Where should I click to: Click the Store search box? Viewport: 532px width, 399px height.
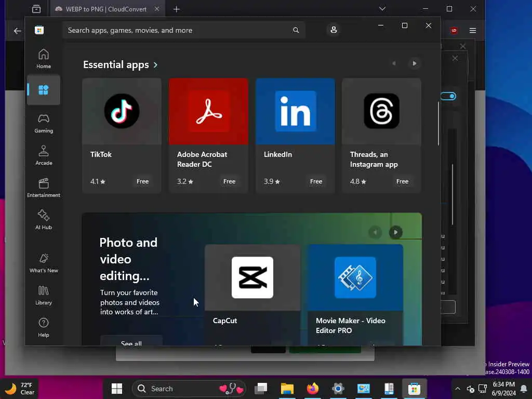click(183, 30)
